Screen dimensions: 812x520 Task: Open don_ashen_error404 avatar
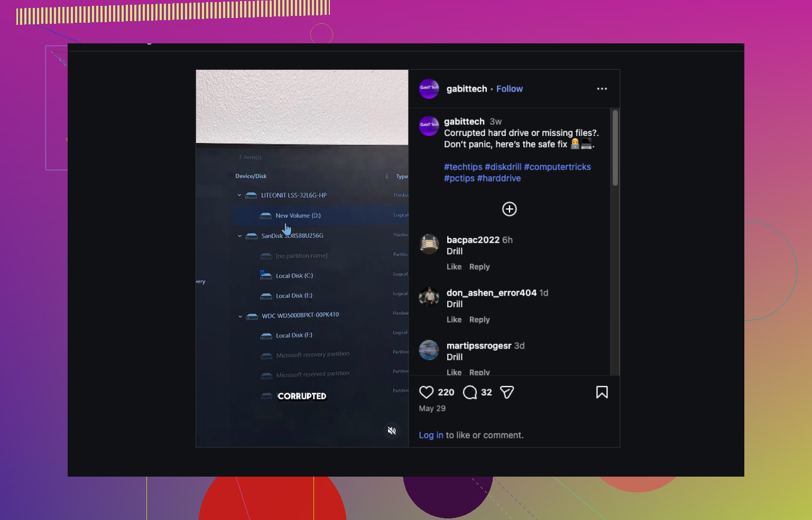pos(429,297)
